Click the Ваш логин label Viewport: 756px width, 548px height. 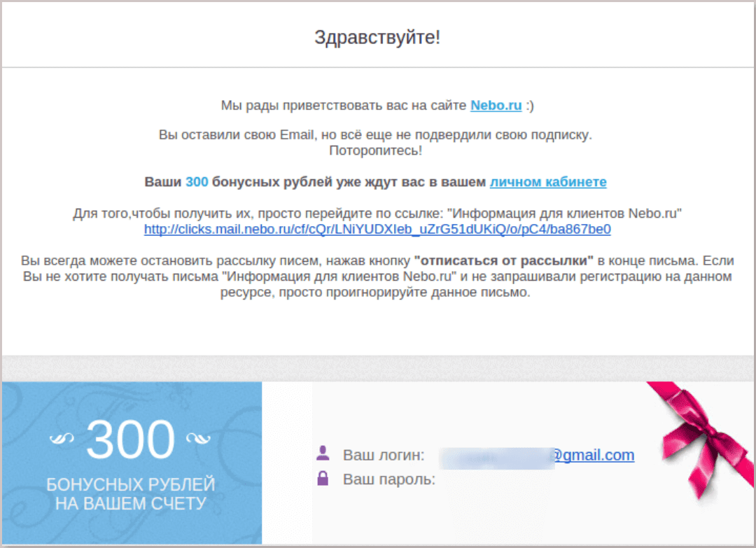384,455
